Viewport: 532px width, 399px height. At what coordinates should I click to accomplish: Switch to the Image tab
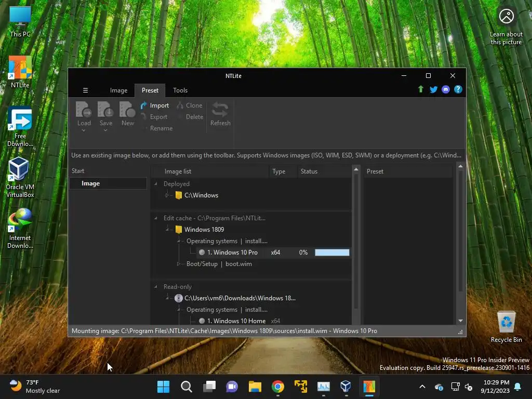(x=118, y=90)
